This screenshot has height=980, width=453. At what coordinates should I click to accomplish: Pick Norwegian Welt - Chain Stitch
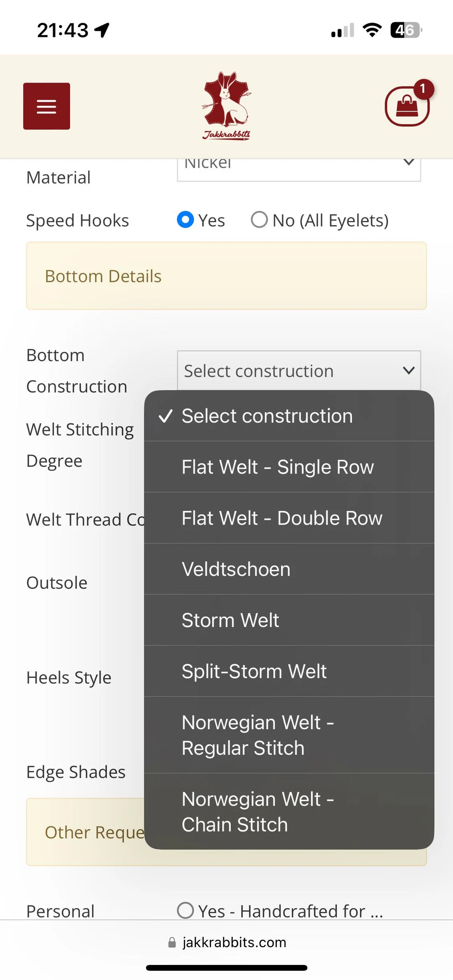[258, 812]
